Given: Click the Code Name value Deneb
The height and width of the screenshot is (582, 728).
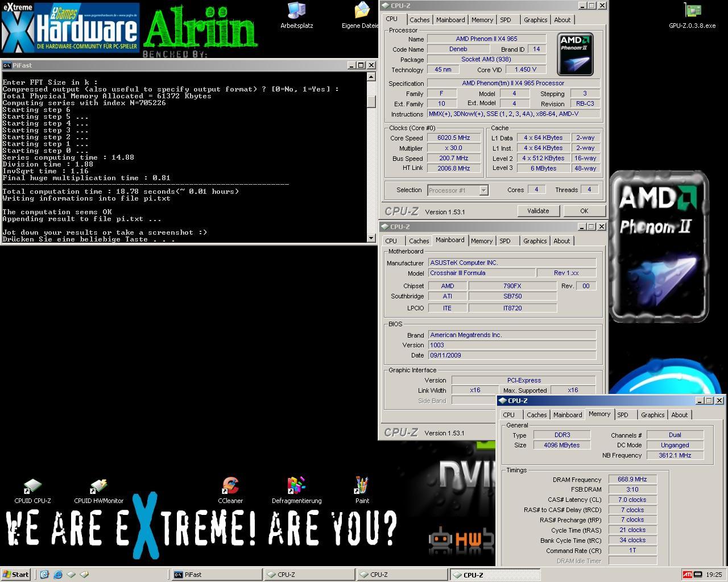Looking at the screenshot, I should point(458,49).
